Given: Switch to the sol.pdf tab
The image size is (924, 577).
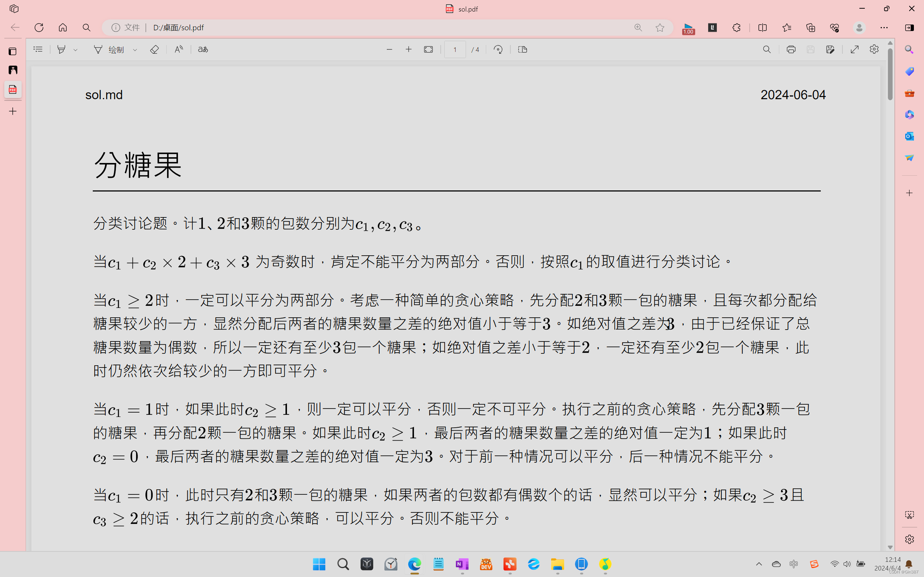Looking at the screenshot, I should 462,8.
